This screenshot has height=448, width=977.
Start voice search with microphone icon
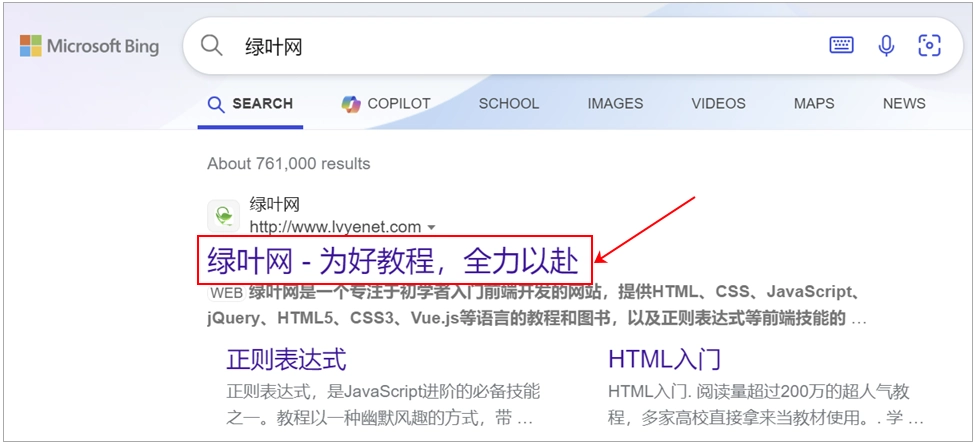pos(886,45)
